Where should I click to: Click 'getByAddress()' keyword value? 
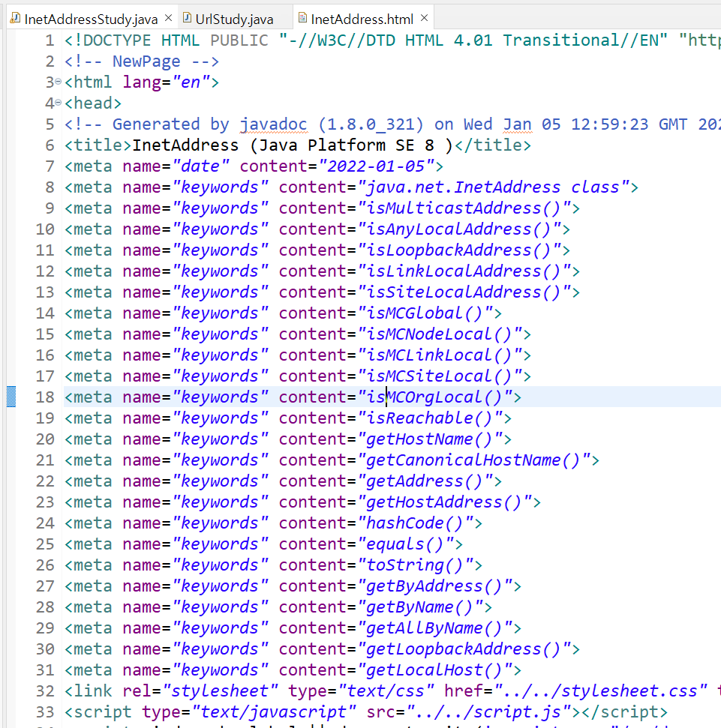coord(435,586)
